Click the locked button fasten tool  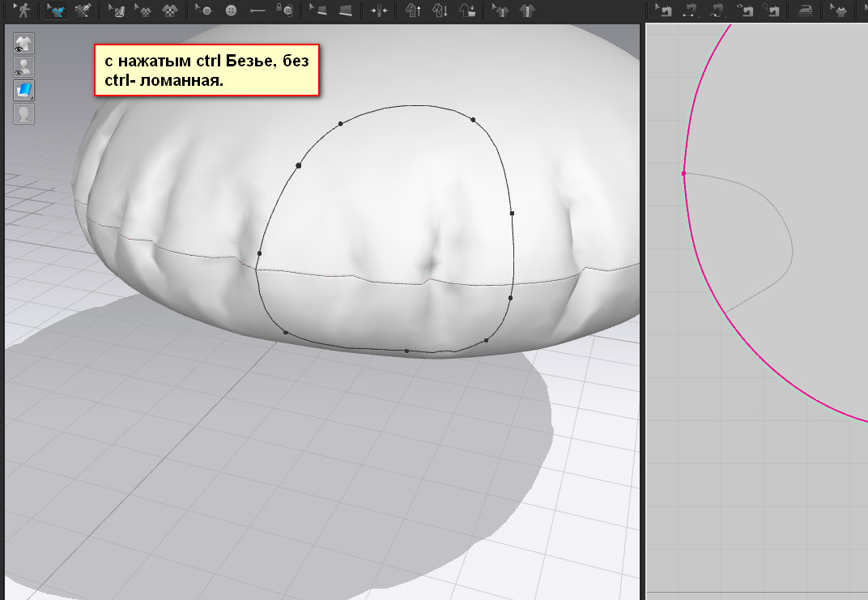(283, 11)
